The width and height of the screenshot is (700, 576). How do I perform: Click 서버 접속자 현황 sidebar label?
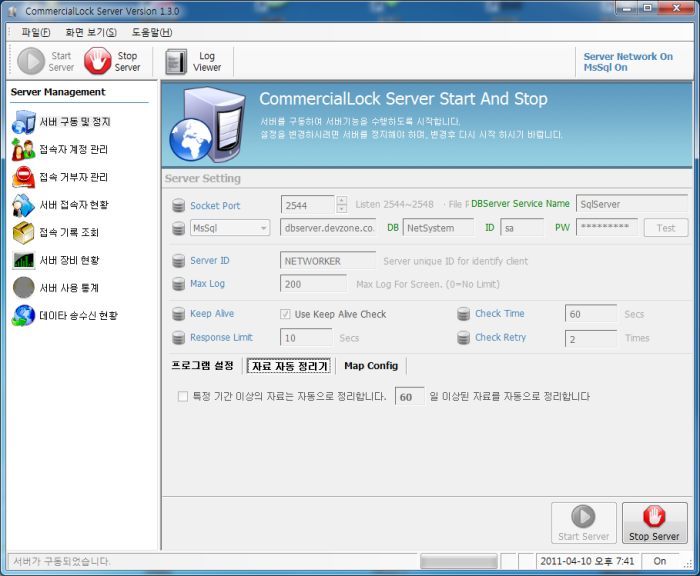(x=74, y=205)
